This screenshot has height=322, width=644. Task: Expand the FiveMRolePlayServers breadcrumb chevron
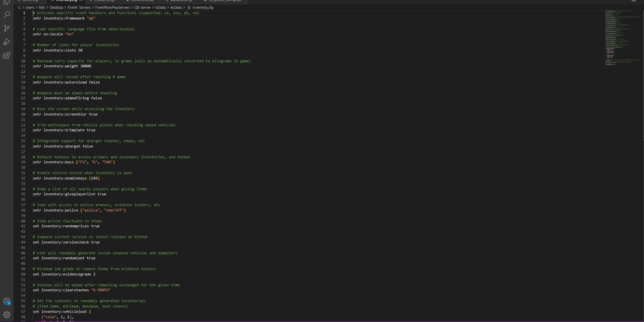click(x=131, y=7)
